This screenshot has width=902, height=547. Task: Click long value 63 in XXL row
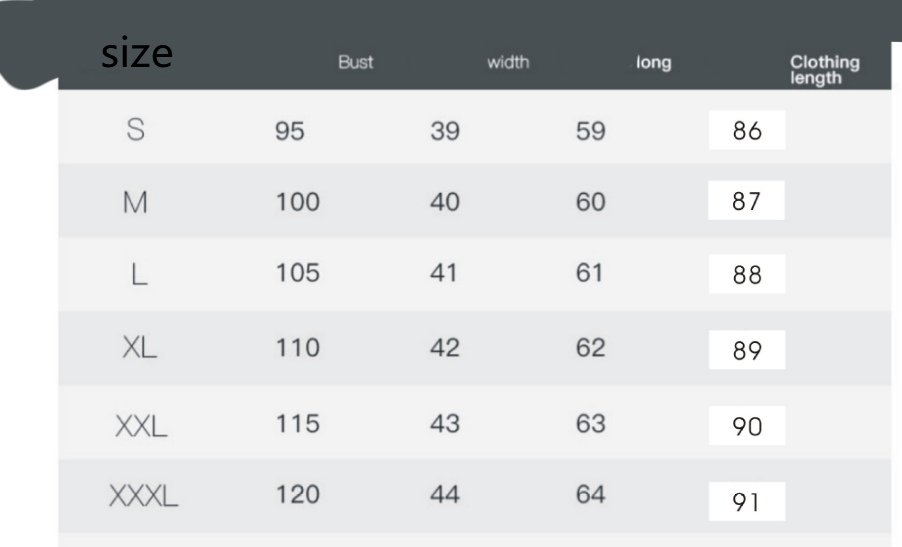pos(591,424)
